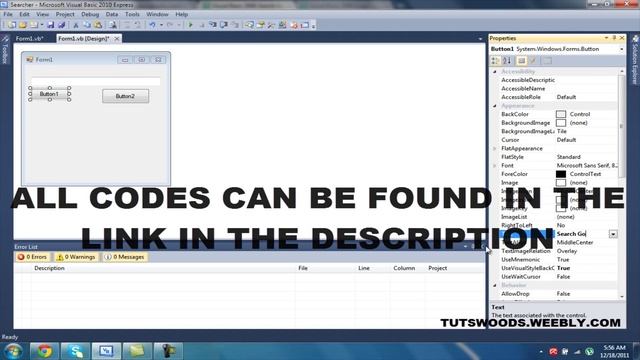Open the Add New Item dropdown arrow
This screenshot has width=640, height=360.
coord(42,25)
